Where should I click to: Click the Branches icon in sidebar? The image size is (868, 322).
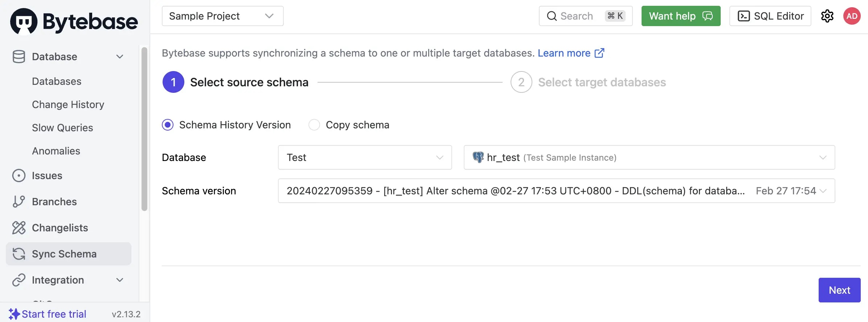(19, 202)
